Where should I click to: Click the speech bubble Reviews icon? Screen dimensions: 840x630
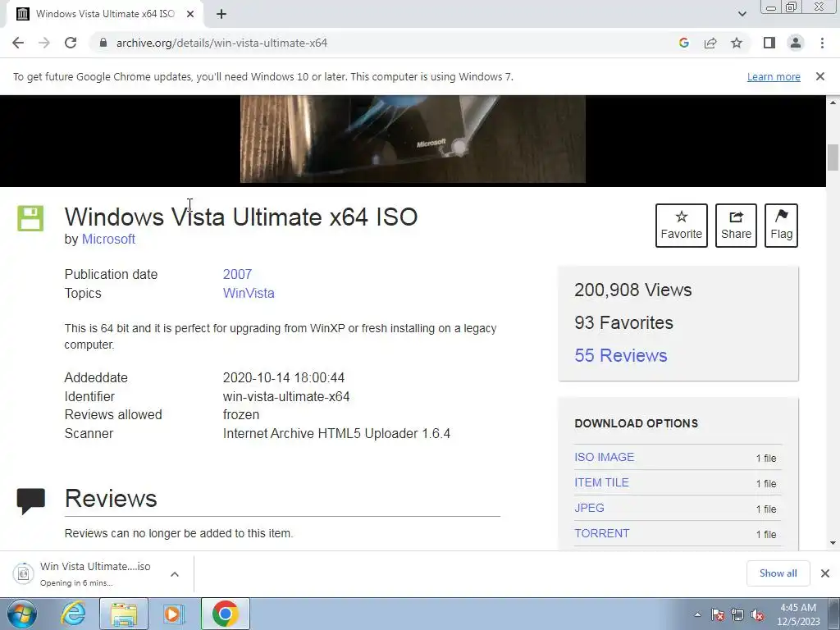point(31,501)
